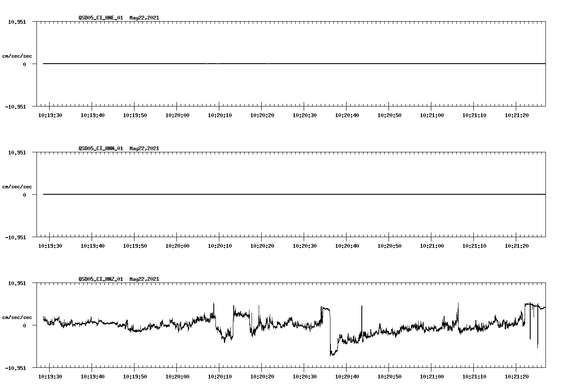Screen dimensions: 576x392
Task: Click the 10:20:10 time label under HNZ plot
Action: click(x=220, y=376)
